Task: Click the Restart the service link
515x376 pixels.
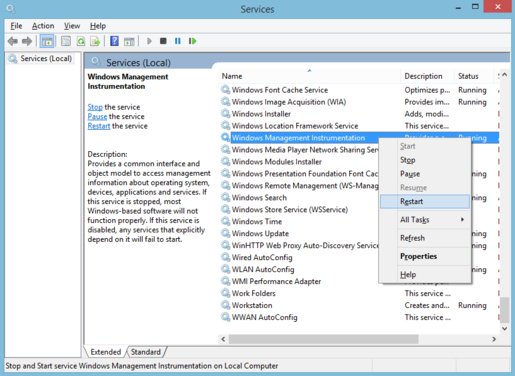Action: pyautogui.click(x=99, y=126)
